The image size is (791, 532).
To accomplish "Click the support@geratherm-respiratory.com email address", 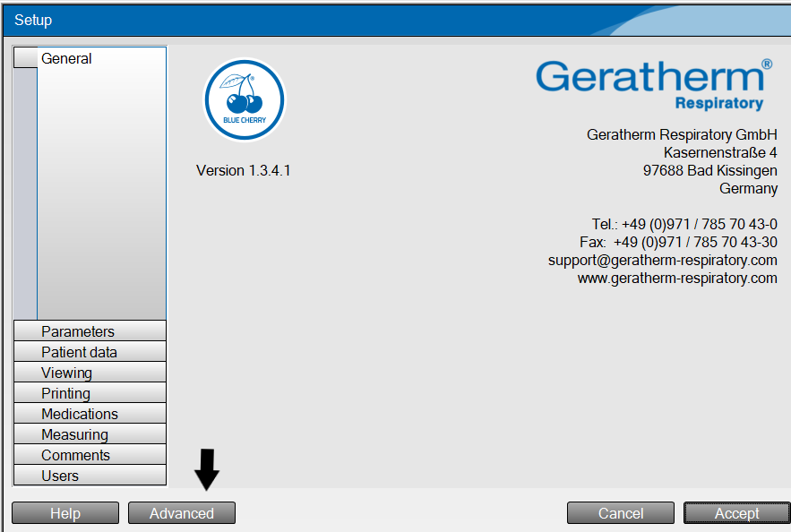I will [662, 261].
